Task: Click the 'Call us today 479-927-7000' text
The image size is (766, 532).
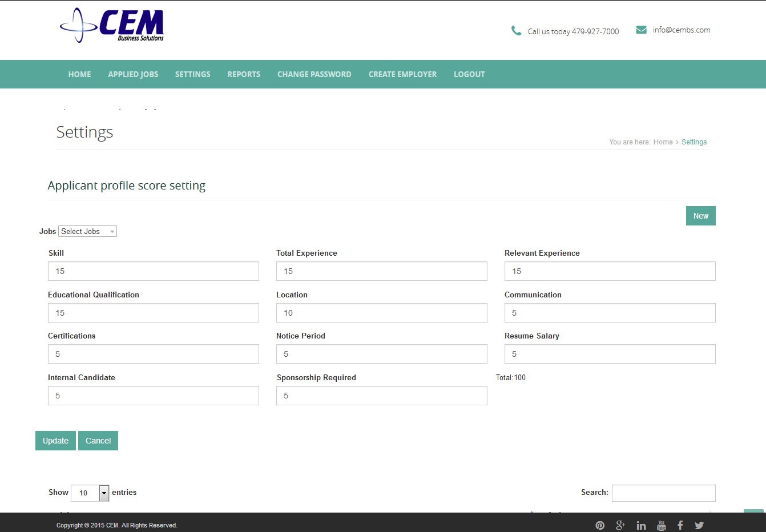Action: [573, 31]
